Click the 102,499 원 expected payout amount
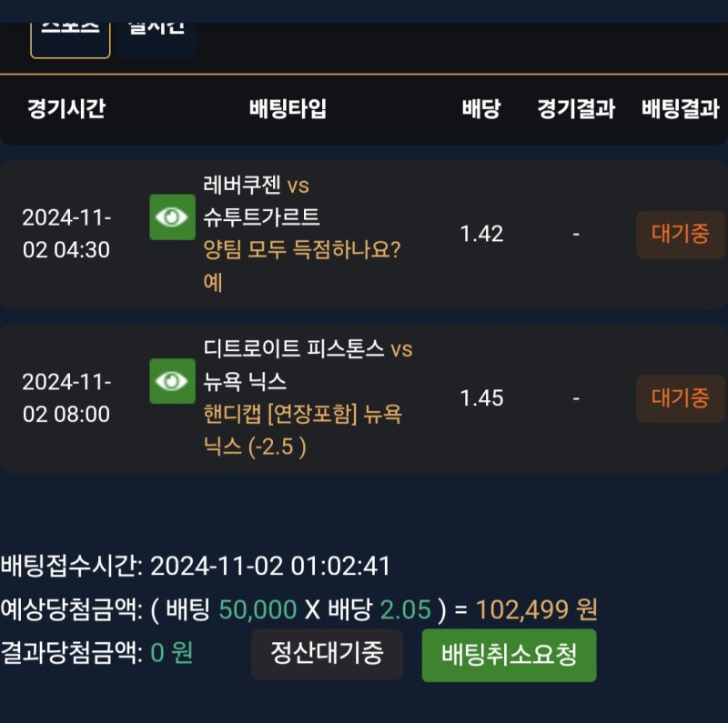 [536, 610]
